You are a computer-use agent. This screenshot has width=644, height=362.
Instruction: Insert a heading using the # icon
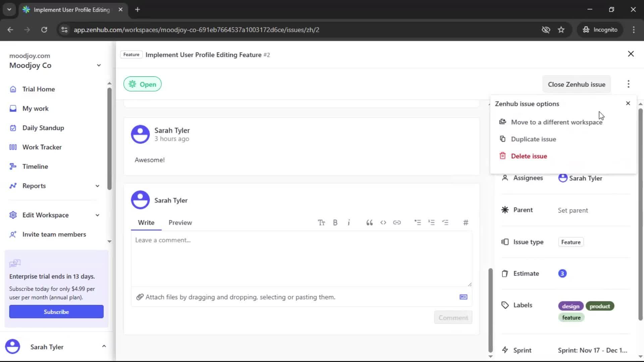(466, 222)
